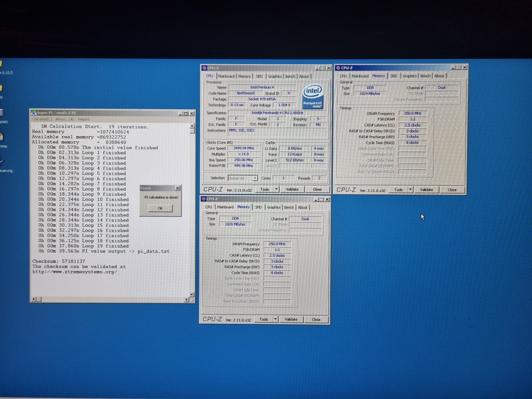Open the SPD tab in right CPU-Z window
The image size is (532, 399).
coord(393,76)
